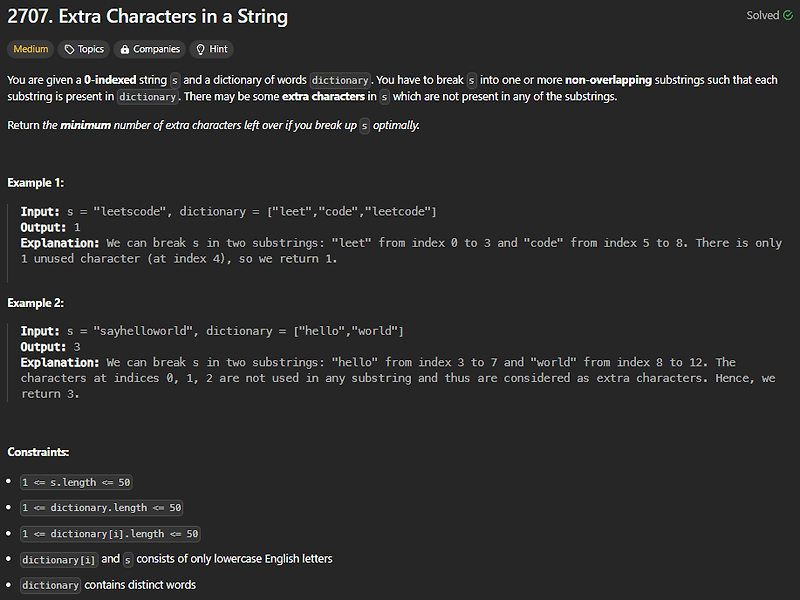
Task: Click the constraint chip '1 <= s.length <= 50'
Action: (76, 482)
